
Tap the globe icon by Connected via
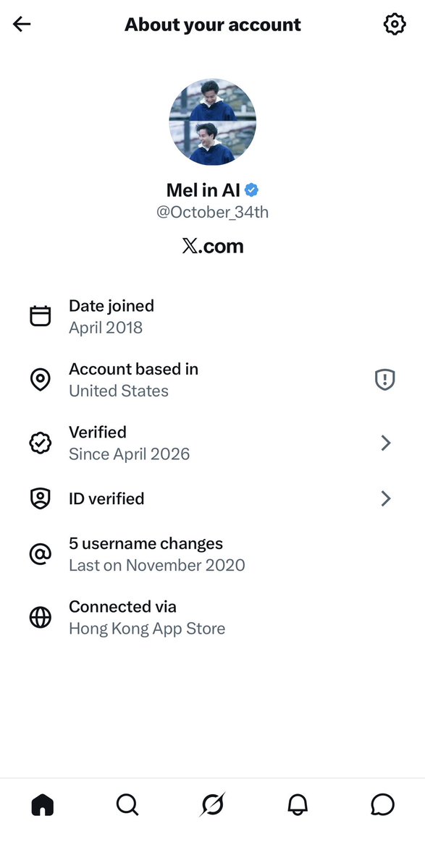click(41, 617)
